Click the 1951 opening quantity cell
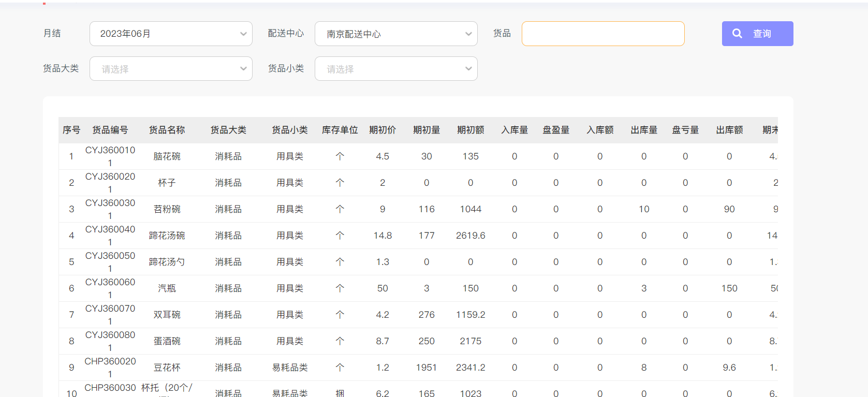This screenshot has height=397, width=868. [x=426, y=367]
